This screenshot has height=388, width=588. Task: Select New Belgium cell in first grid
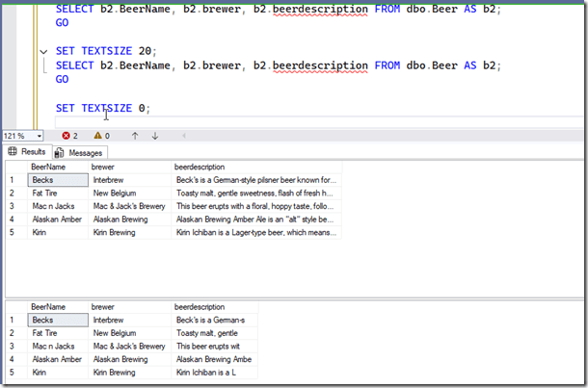(x=129, y=194)
